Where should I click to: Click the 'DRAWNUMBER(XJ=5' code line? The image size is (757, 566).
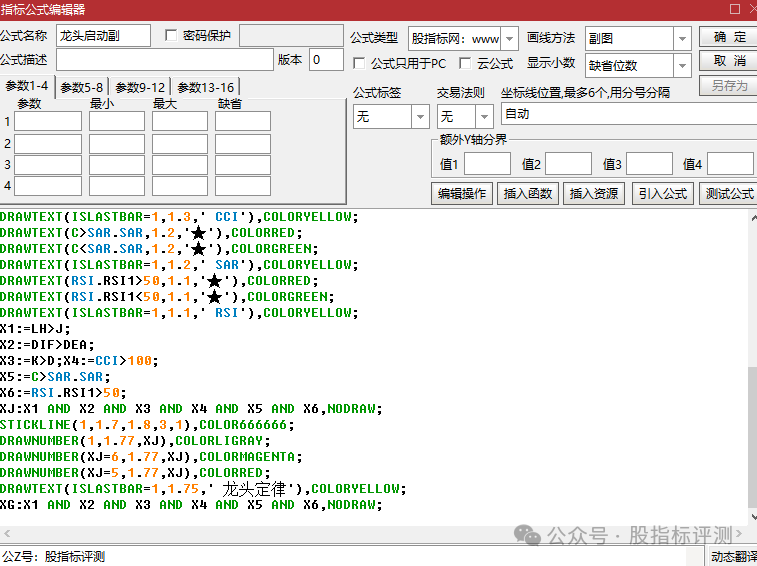(x=135, y=472)
